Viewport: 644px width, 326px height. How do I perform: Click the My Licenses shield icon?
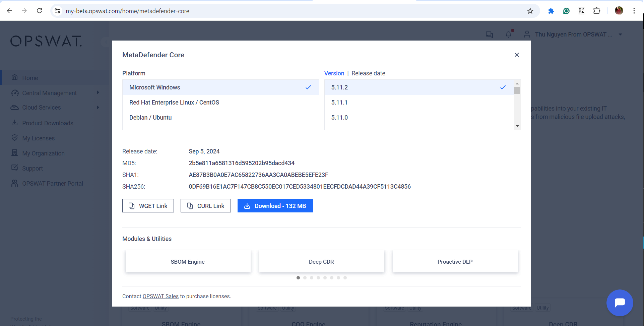coord(14,138)
